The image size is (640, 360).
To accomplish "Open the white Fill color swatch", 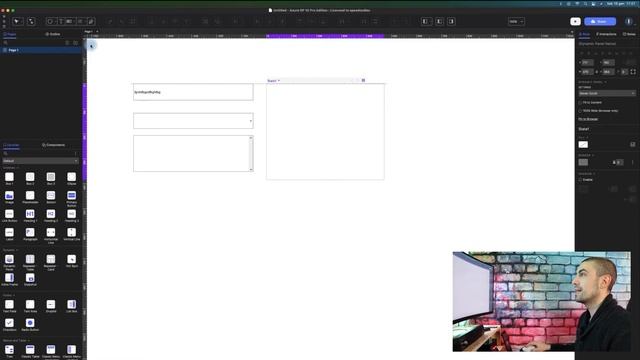I will pos(583,144).
